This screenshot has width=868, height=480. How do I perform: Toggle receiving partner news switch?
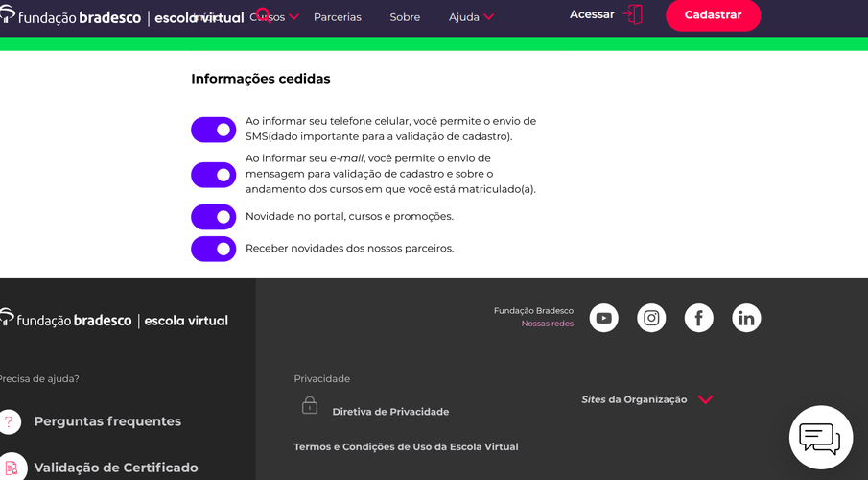point(214,250)
